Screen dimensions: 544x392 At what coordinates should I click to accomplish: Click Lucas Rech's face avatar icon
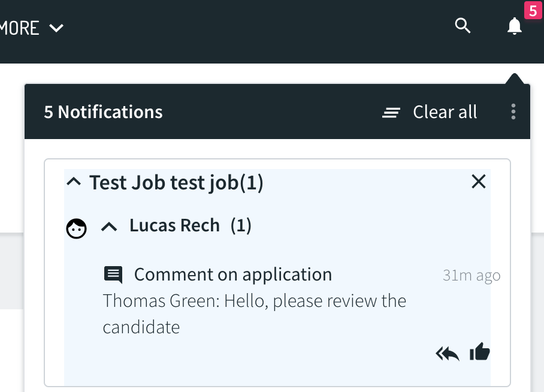click(x=76, y=228)
